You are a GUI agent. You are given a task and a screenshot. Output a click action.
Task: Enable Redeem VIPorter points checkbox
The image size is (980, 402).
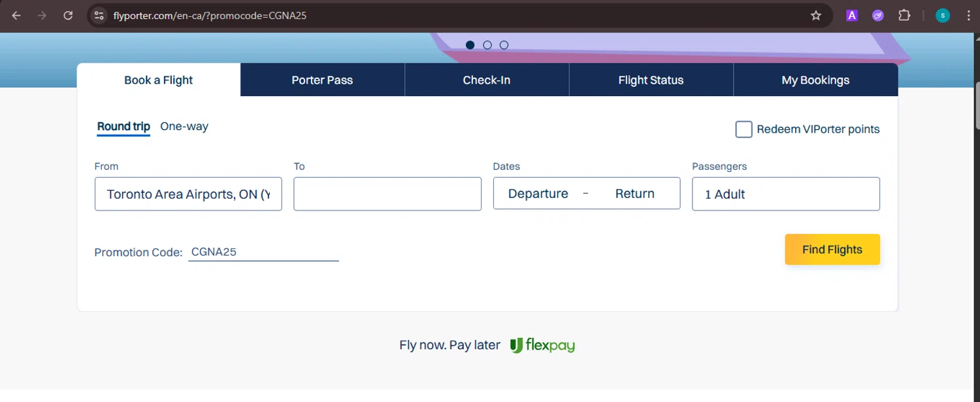pos(743,129)
